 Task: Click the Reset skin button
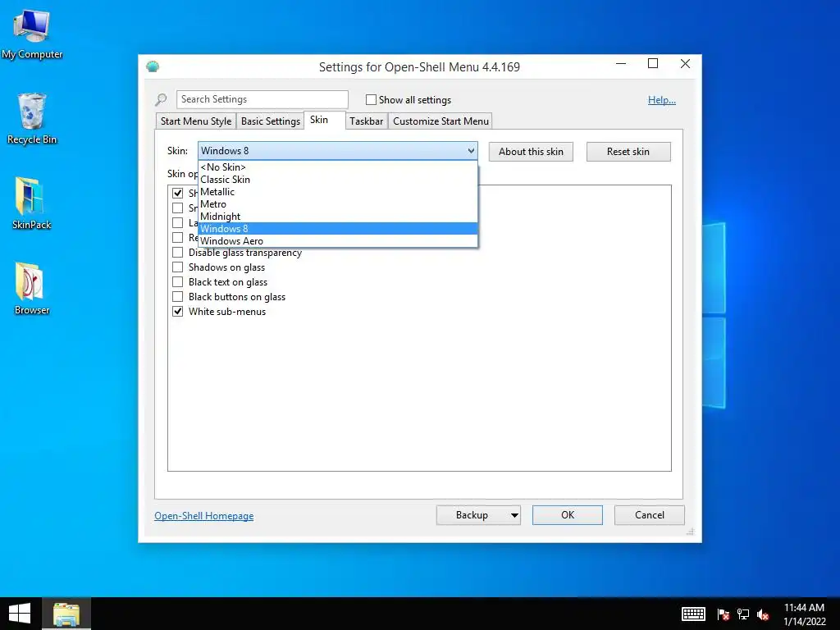[628, 152]
